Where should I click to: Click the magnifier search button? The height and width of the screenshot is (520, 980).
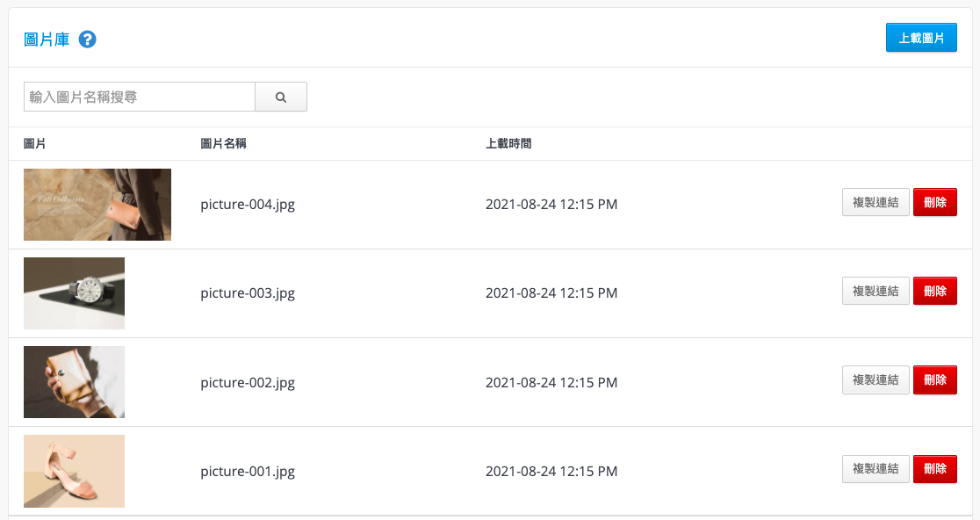281,97
